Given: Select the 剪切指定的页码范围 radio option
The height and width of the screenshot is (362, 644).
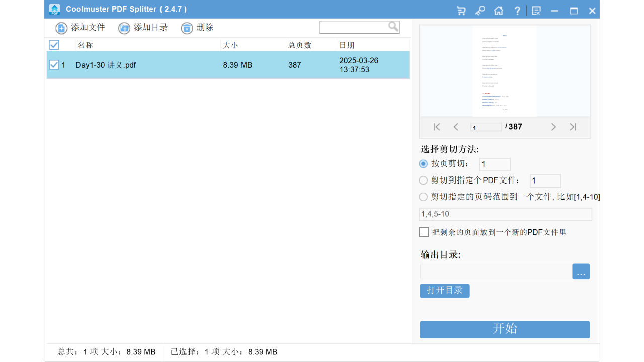Looking at the screenshot, I should pos(423,197).
